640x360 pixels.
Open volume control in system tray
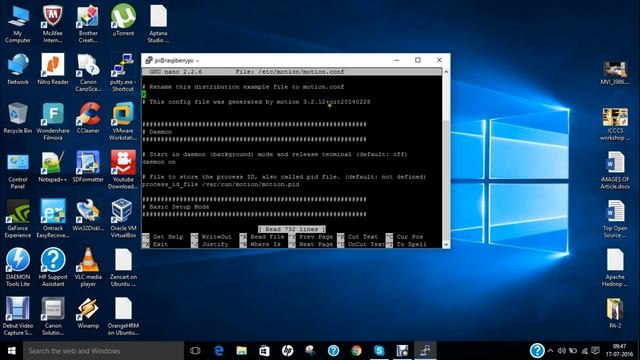click(x=562, y=351)
